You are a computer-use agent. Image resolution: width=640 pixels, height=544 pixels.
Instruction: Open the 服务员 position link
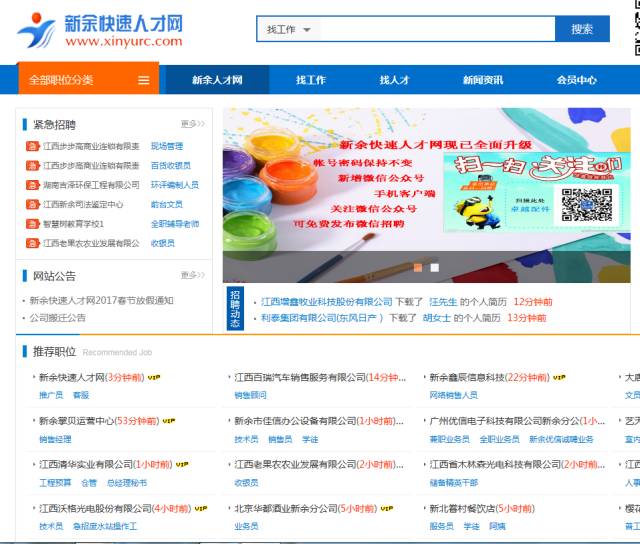(441, 526)
